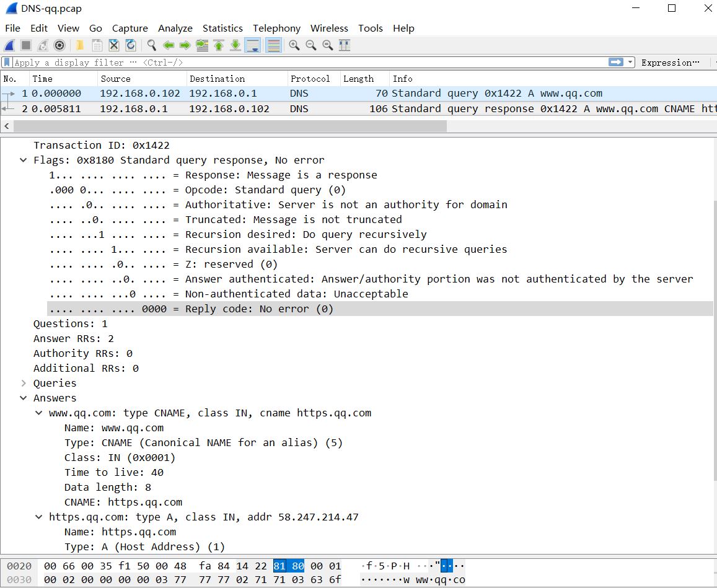This screenshot has width=717, height=588.
Task: Open the Analyze menu
Action: 175,29
